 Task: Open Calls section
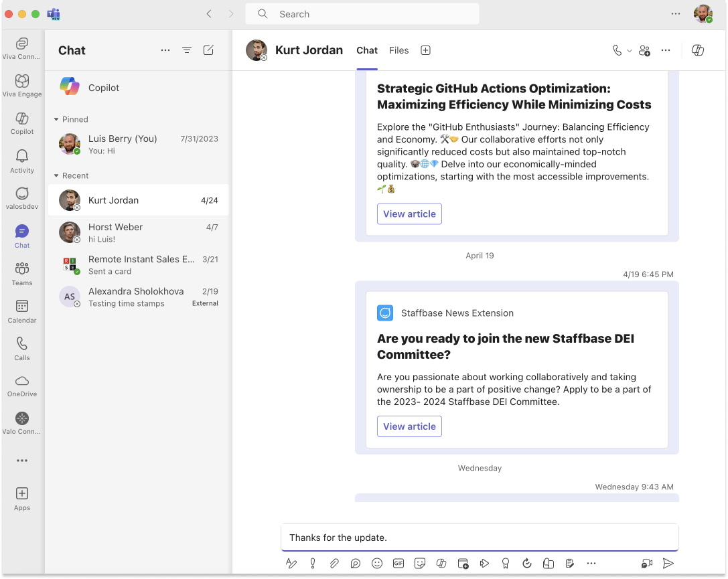22,349
